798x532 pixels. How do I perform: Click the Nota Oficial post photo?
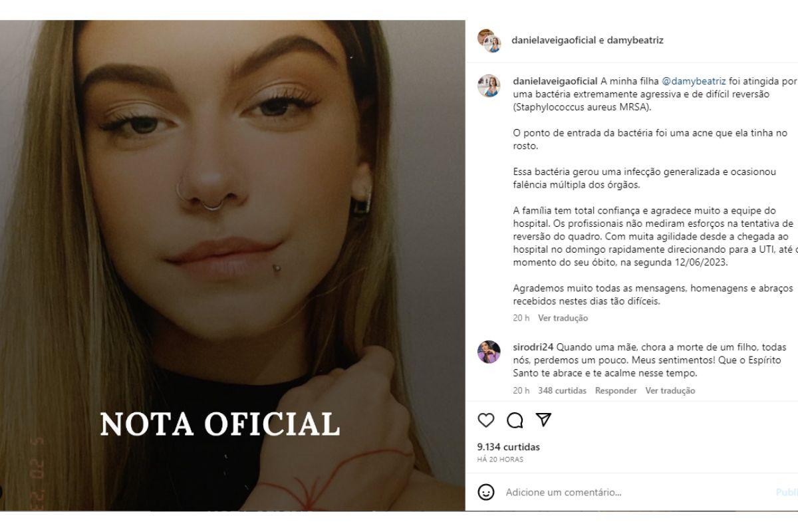[x=233, y=266]
